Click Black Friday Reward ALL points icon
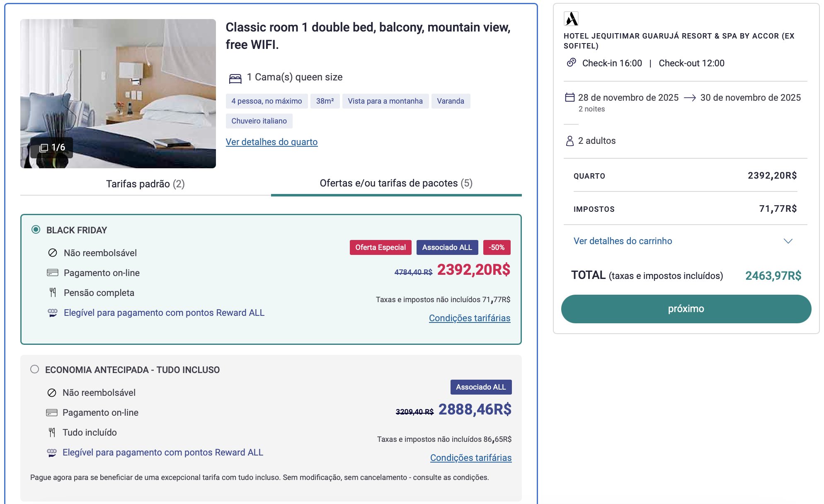The height and width of the screenshot is (504, 824). click(53, 313)
